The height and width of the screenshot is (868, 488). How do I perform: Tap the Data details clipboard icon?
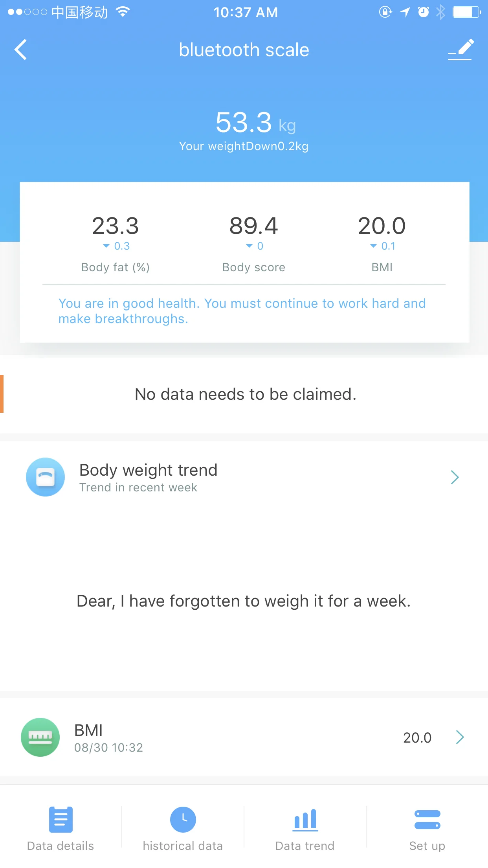(61, 819)
